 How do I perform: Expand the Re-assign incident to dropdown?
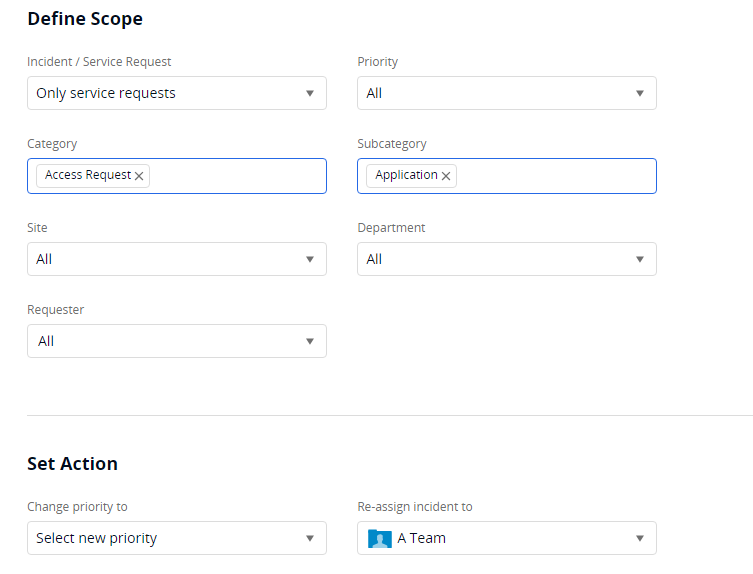506,538
